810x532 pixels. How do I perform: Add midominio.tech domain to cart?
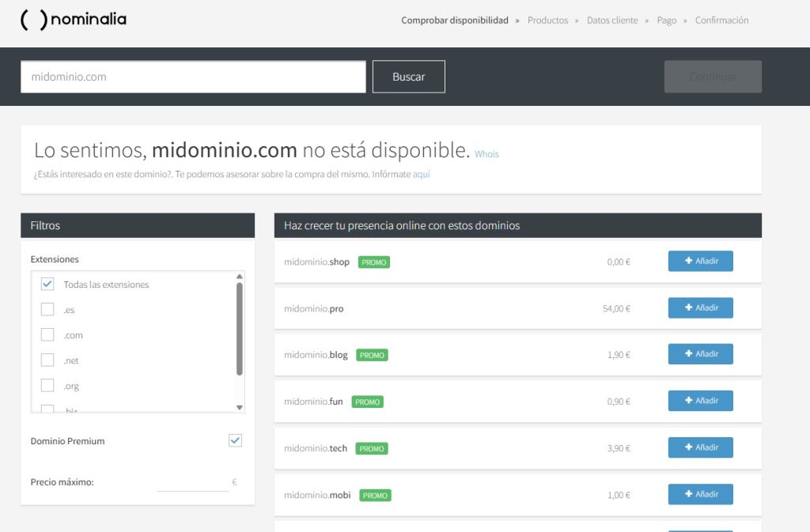coord(700,447)
